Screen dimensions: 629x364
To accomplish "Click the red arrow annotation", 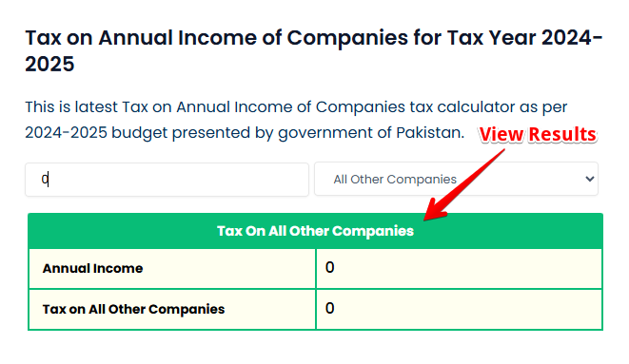I will click(x=464, y=185).
